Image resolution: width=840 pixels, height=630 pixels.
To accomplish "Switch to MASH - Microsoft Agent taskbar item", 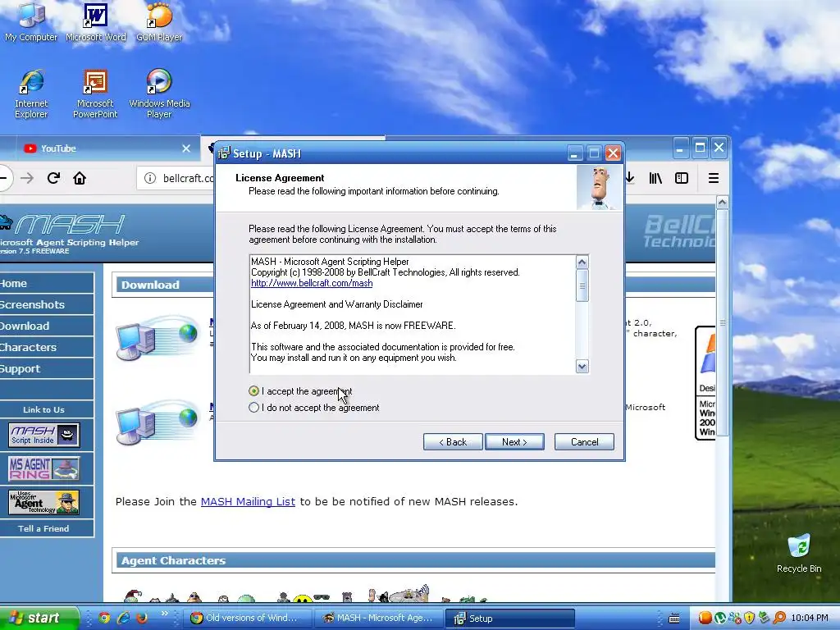I will pos(378,618).
